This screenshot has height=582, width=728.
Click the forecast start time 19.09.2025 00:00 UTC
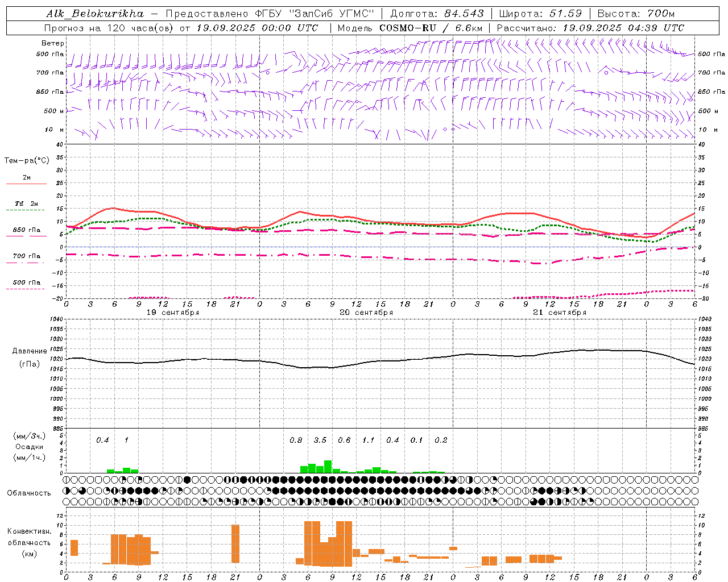[x=257, y=28]
